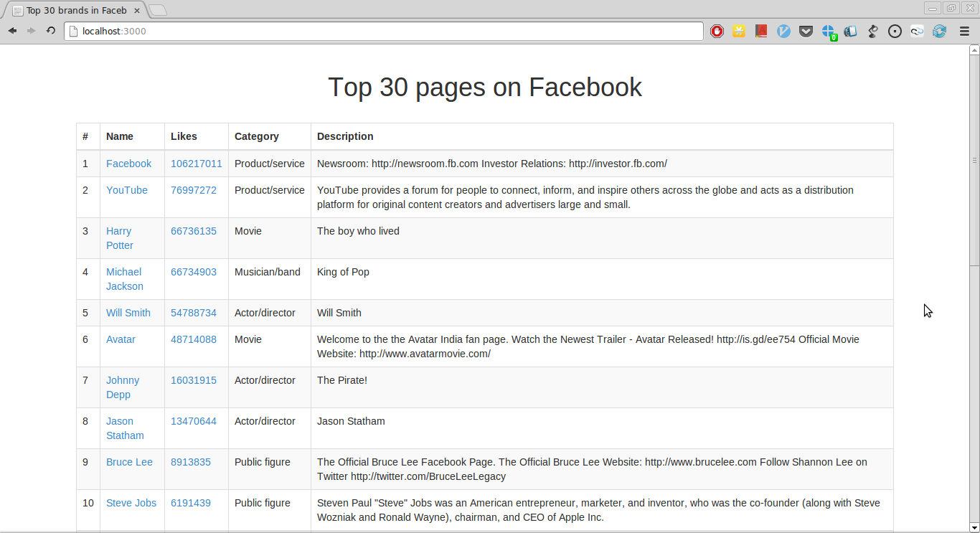Viewport: 980px width, 533px height.
Task: Open the red dictionary book extension
Action: pos(761,31)
